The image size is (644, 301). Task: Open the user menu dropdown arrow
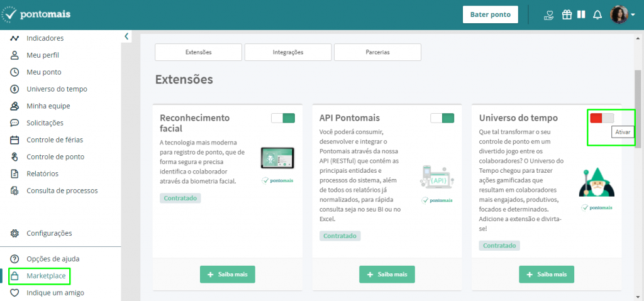click(x=633, y=15)
